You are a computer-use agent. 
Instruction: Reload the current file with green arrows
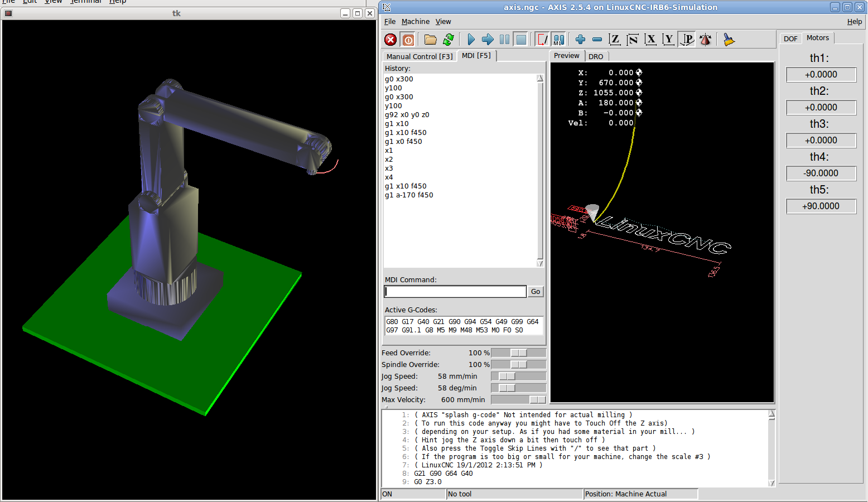(x=448, y=40)
